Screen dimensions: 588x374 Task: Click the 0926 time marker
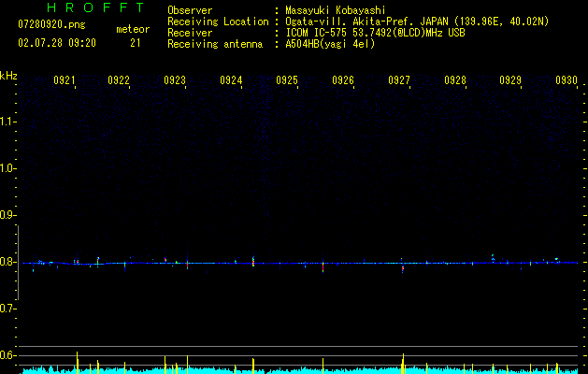tap(343, 80)
